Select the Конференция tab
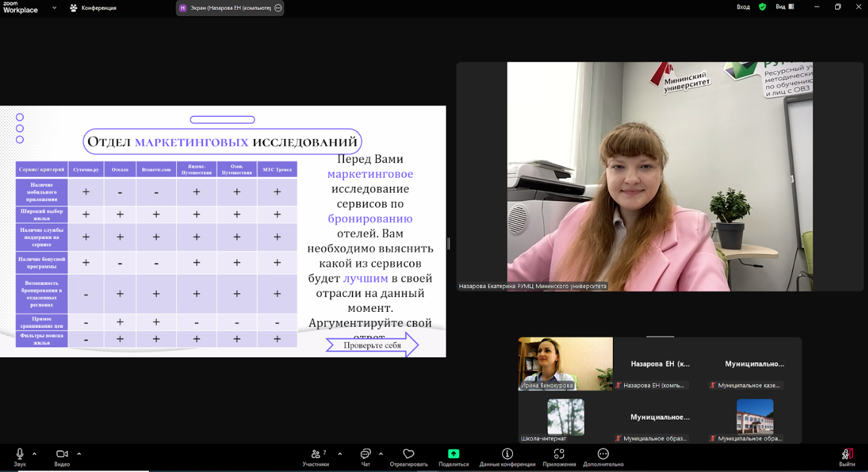Viewport: 868px width, 472px height. (x=93, y=8)
